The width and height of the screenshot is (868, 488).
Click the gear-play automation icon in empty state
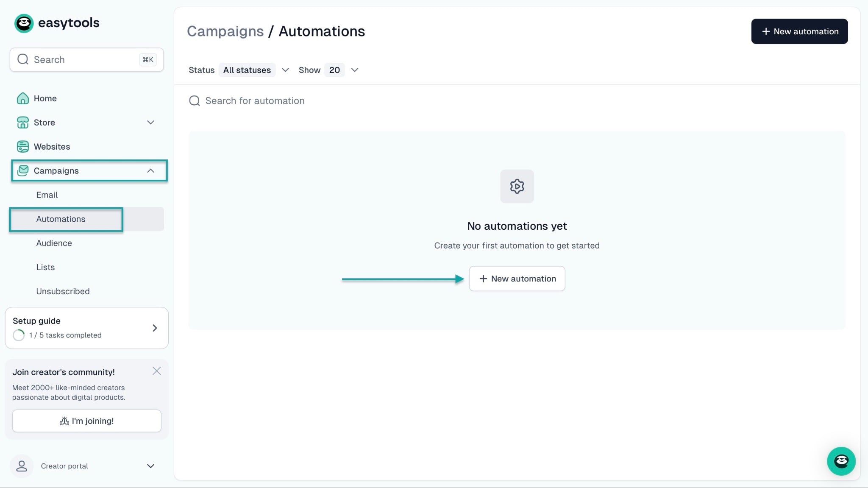(x=517, y=187)
